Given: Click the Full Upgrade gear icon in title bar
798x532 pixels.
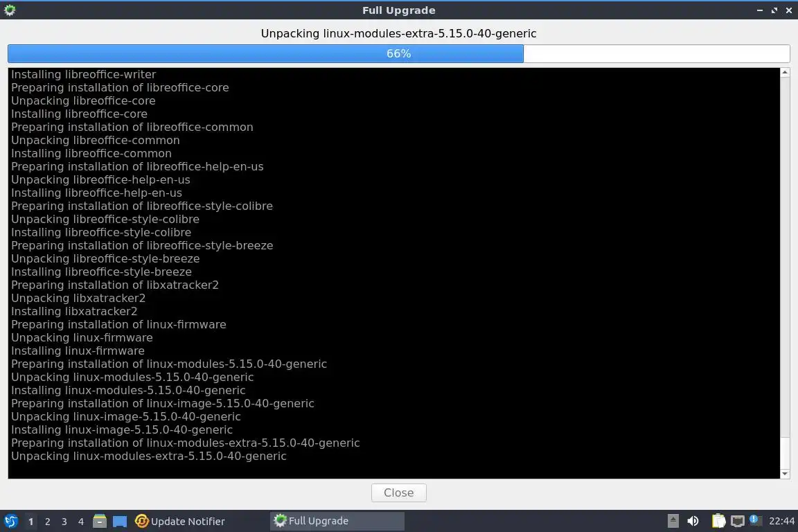Looking at the screenshot, I should click(x=10, y=10).
